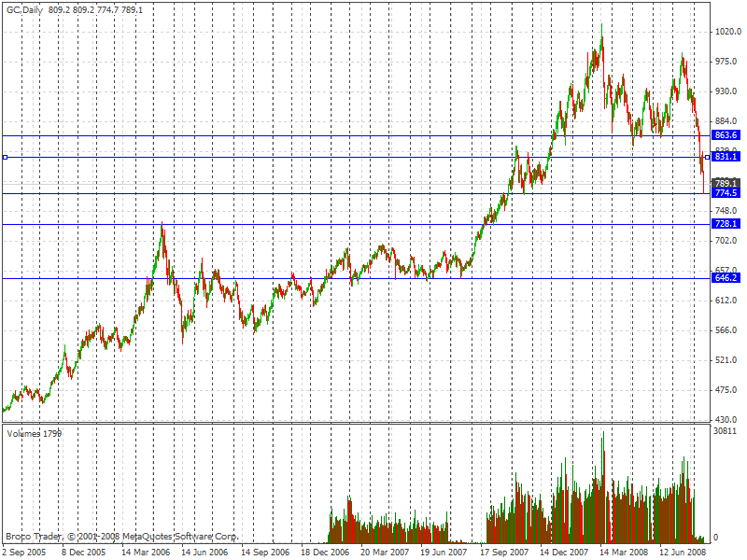
Task: Click the 475.0 price scale value
Action: (x=726, y=389)
